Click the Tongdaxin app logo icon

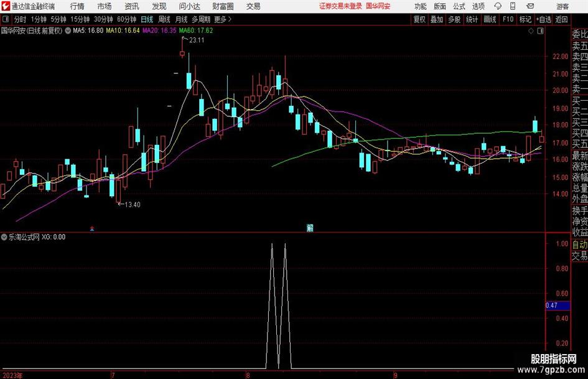[5, 6]
